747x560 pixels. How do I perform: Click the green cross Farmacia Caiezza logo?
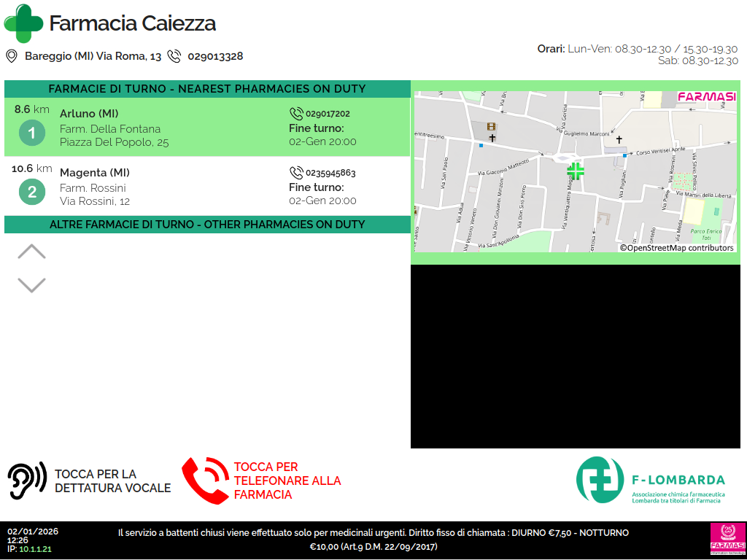tap(23, 23)
